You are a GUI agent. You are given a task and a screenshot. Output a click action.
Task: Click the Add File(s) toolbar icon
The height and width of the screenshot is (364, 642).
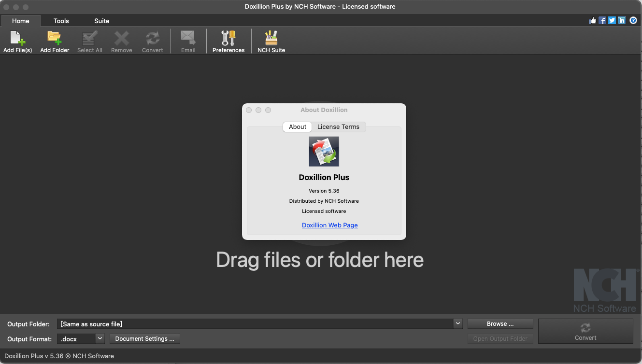(x=17, y=41)
